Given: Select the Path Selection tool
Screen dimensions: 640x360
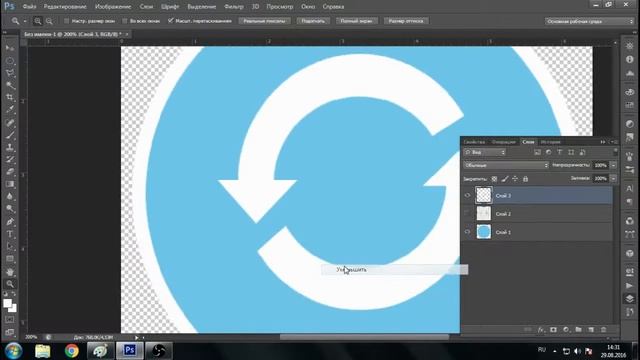Looking at the screenshot, I should pos(10,247).
